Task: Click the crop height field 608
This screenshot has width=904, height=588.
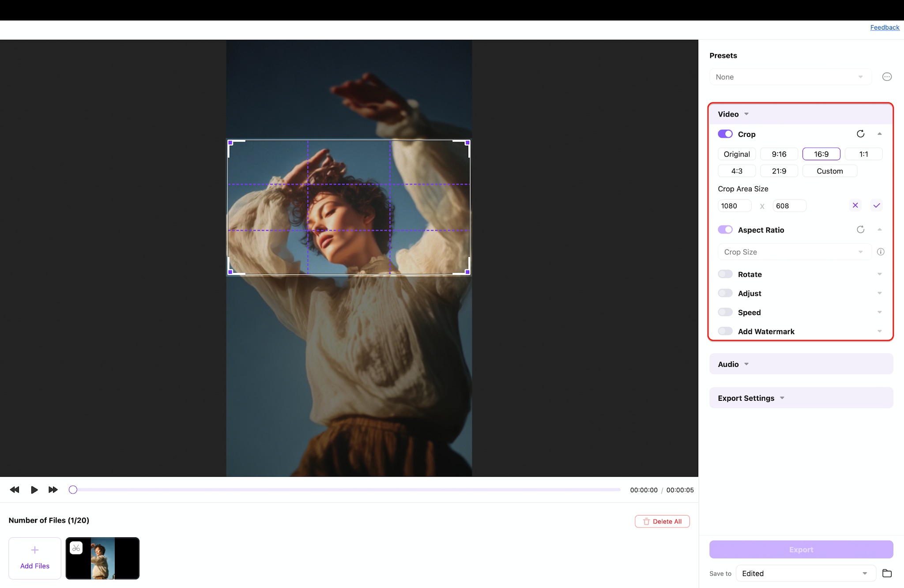Action: pos(789,206)
